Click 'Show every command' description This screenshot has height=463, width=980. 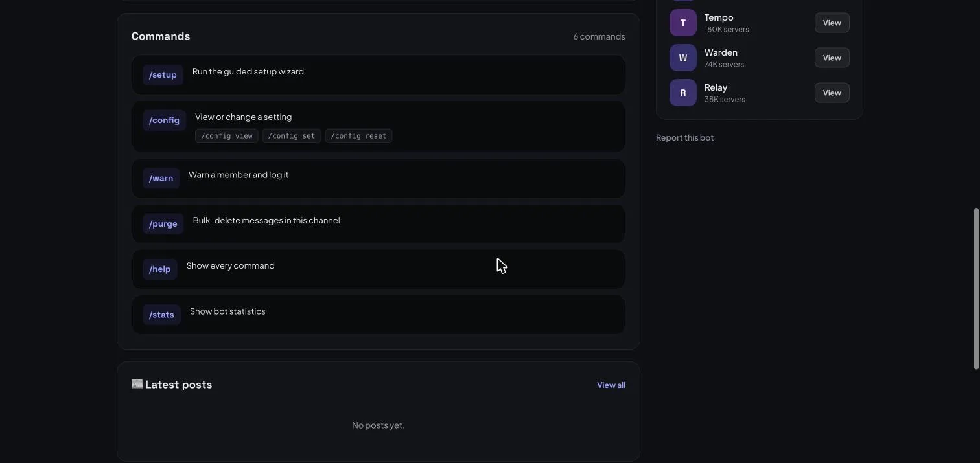pos(230,265)
